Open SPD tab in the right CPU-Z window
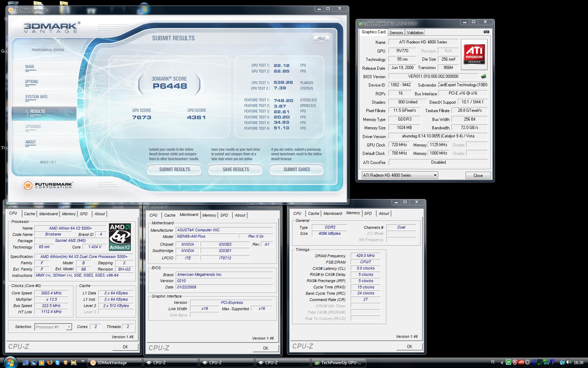The width and height of the screenshot is (588, 368). pos(368,213)
